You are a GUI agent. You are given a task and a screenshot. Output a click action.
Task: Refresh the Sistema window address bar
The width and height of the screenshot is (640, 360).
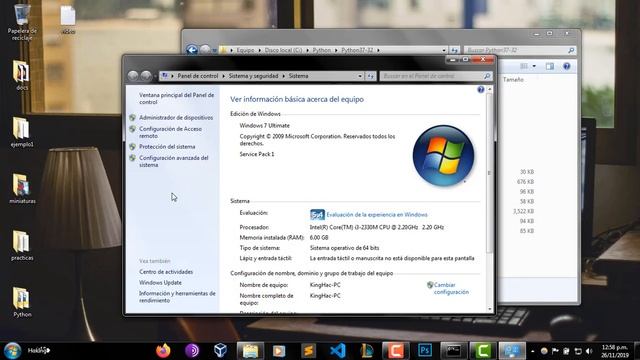tap(370, 76)
